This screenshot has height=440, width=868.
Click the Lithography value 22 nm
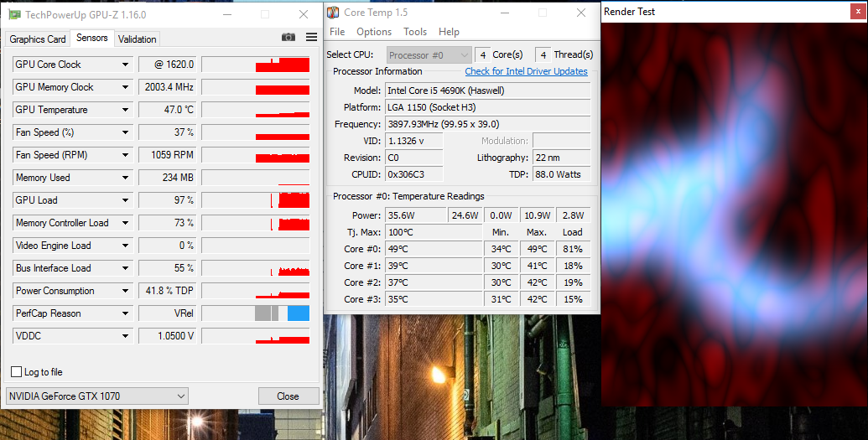pos(561,158)
